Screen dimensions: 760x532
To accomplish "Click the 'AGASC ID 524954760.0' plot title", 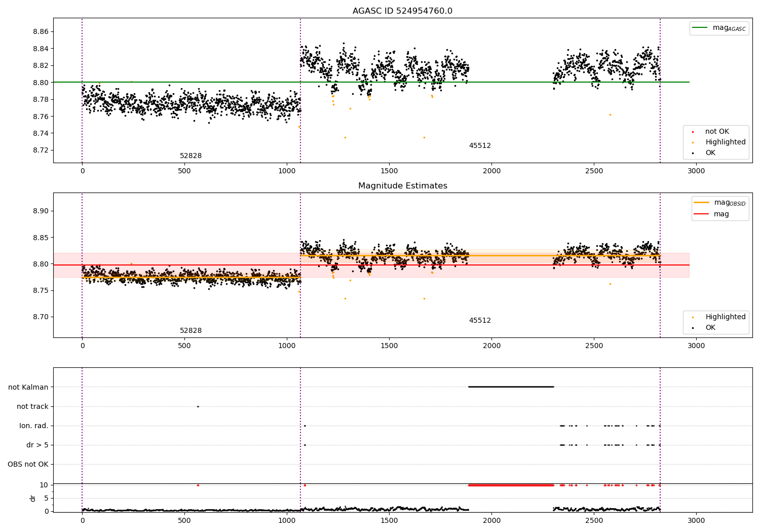I will [x=402, y=11].
